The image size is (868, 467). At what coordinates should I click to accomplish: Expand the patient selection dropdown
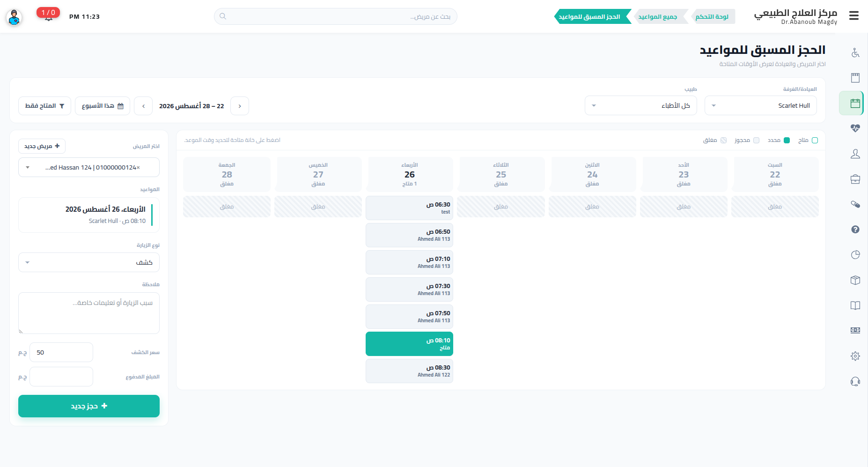pyautogui.click(x=88, y=167)
